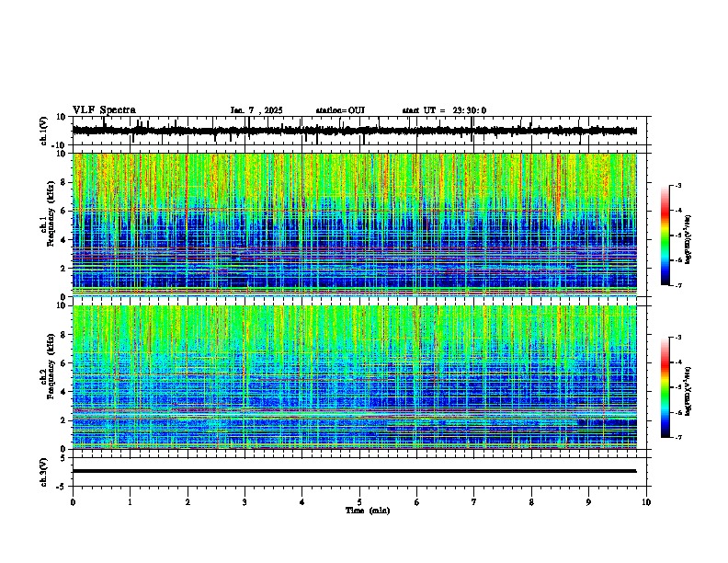Click the '-7' label on ch.2 colorbar
Screen dimensions: 728x563
coord(678,437)
